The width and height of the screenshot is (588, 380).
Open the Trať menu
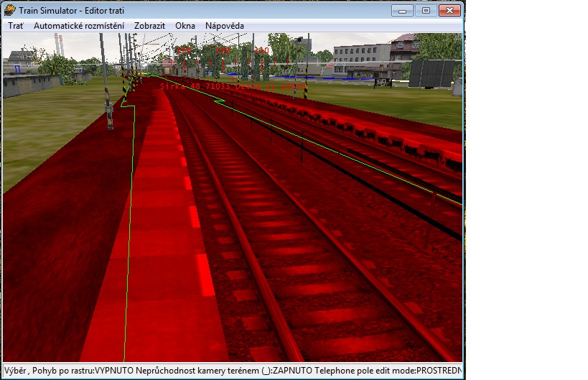pyautogui.click(x=15, y=26)
